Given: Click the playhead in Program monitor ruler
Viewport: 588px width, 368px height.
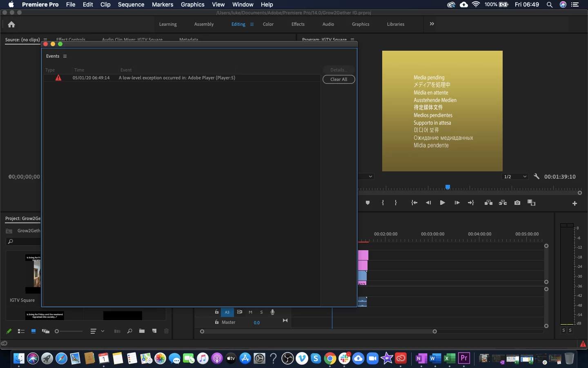Looking at the screenshot, I should pyautogui.click(x=448, y=187).
